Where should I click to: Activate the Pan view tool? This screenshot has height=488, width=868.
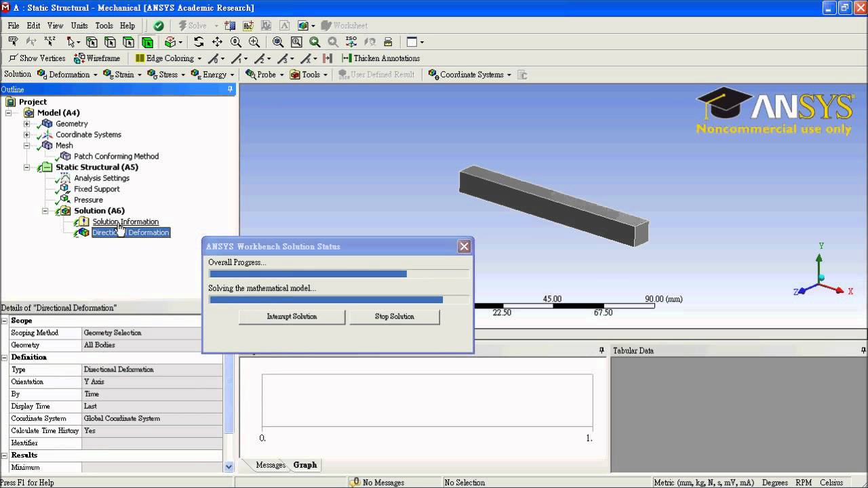(217, 42)
